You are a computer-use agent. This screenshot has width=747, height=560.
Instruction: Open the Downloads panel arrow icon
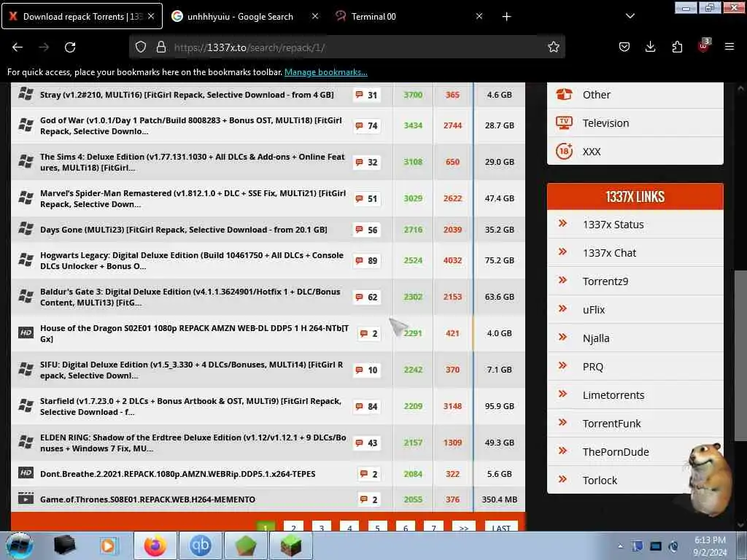(650, 47)
